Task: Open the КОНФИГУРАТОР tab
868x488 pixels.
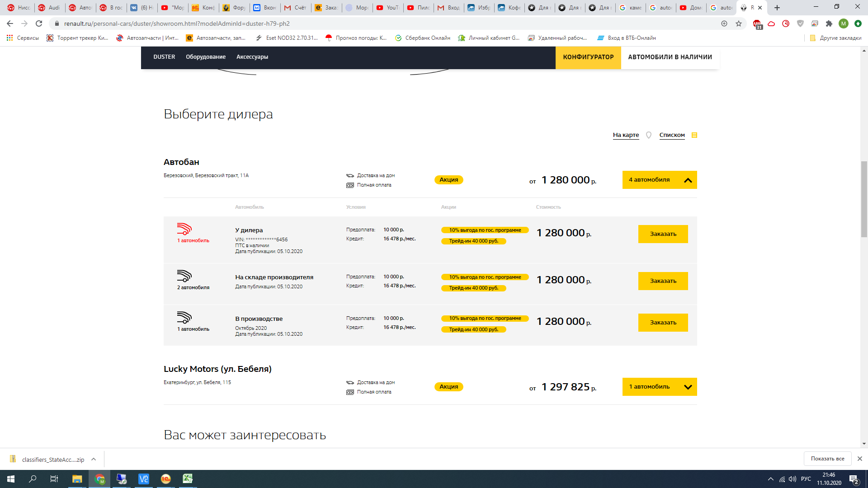Action: pyautogui.click(x=588, y=57)
